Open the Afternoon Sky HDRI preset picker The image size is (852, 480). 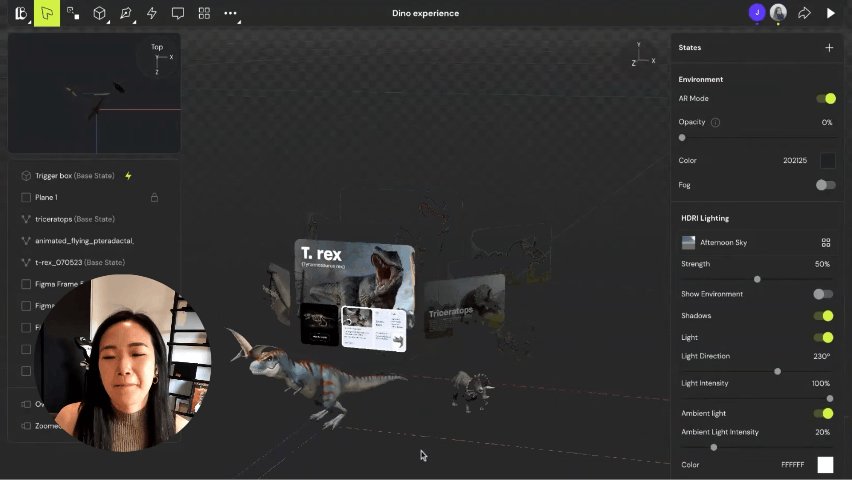pyautogui.click(x=826, y=243)
